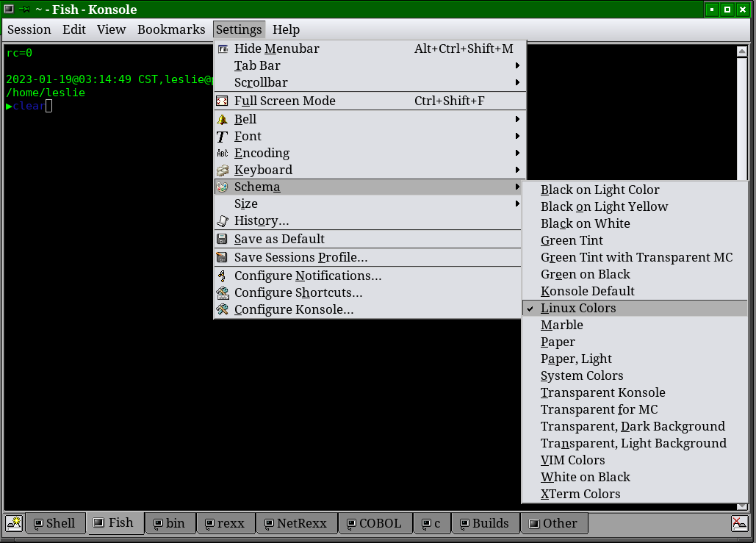Choose the Black on White schema
The image size is (756, 543).
click(635, 224)
